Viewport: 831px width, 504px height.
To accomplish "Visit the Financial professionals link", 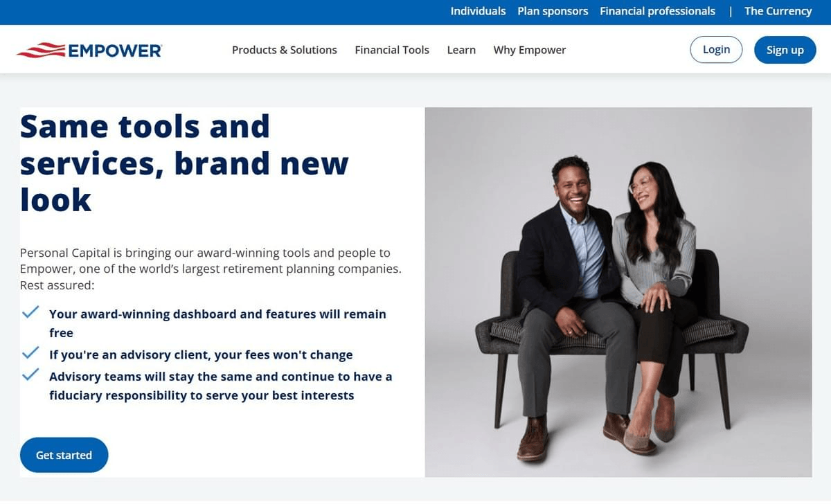I will pyautogui.click(x=657, y=11).
